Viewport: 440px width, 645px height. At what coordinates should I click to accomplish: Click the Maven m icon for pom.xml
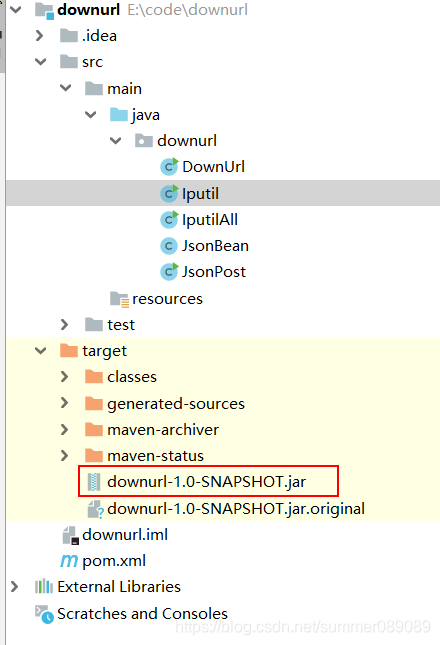click(x=69, y=561)
